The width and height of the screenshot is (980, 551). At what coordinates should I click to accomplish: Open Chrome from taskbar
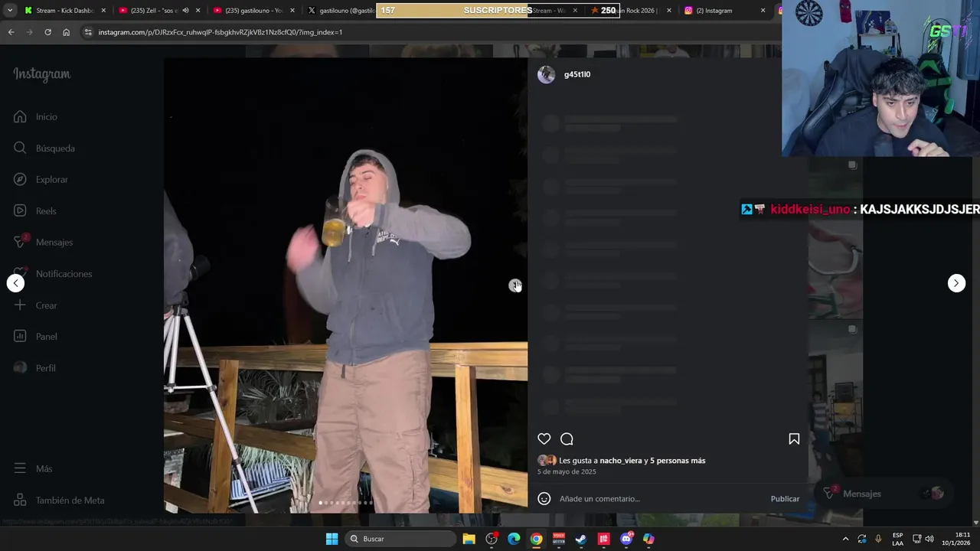[536, 539]
